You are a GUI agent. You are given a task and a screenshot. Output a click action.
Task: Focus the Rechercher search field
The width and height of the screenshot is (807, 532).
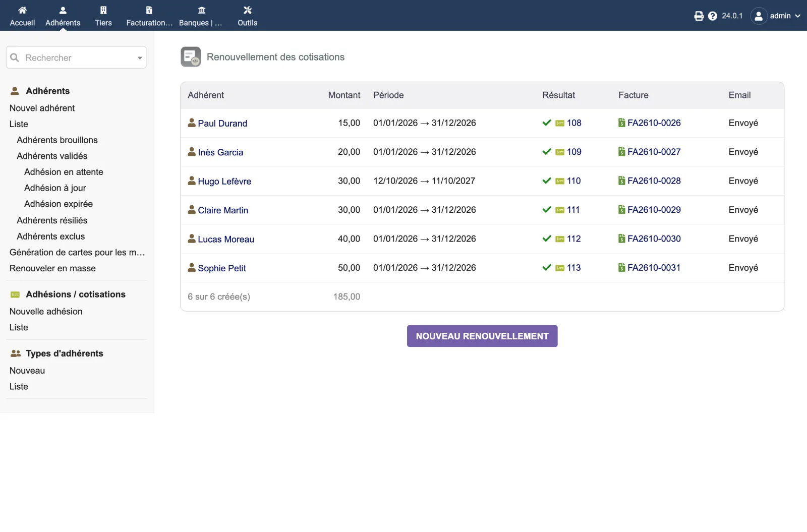coord(76,57)
